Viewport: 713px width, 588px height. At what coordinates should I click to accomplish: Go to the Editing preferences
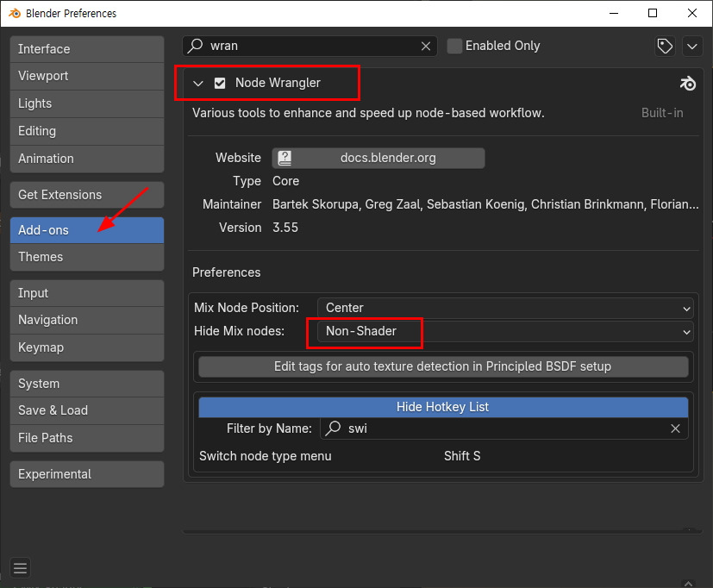point(87,131)
